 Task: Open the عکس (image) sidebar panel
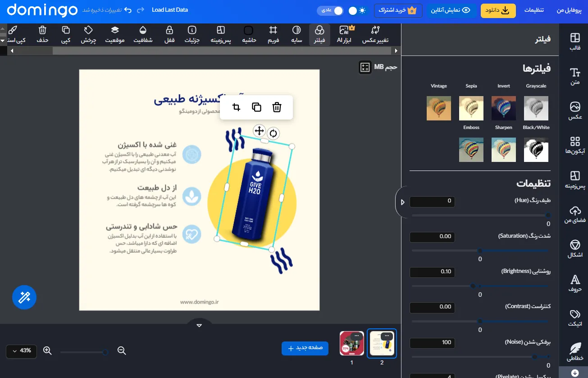[574, 111]
